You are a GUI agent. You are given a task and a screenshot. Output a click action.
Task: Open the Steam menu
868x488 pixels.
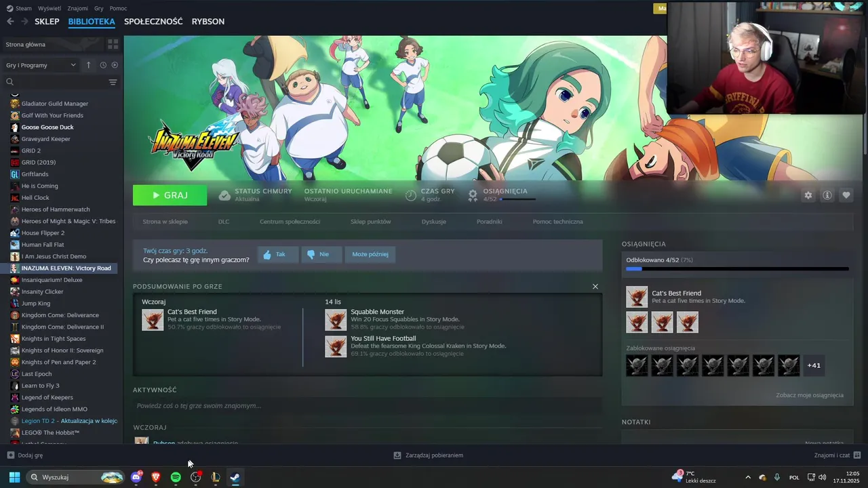click(19, 8)
